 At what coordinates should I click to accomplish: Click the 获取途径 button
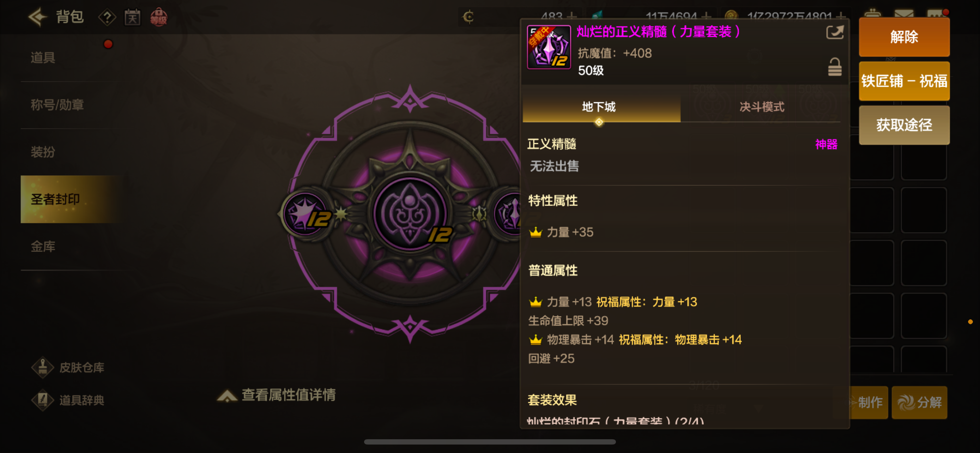(904, 125)
